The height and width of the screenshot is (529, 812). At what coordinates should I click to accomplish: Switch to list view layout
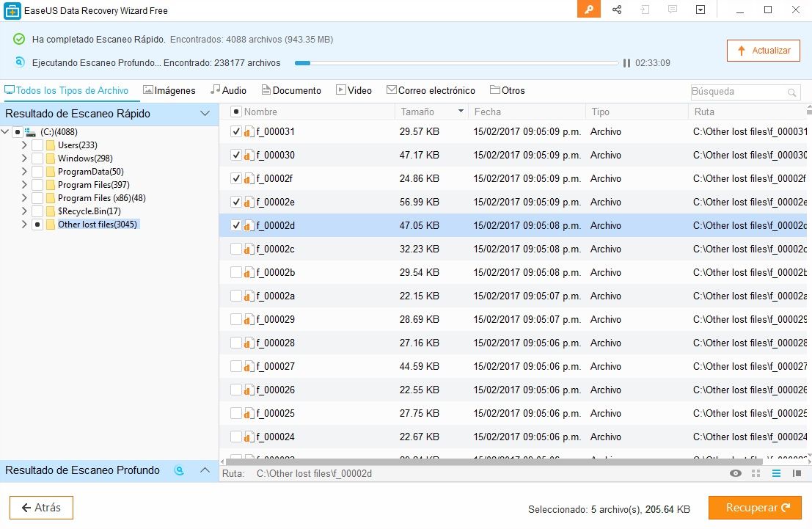776,473
